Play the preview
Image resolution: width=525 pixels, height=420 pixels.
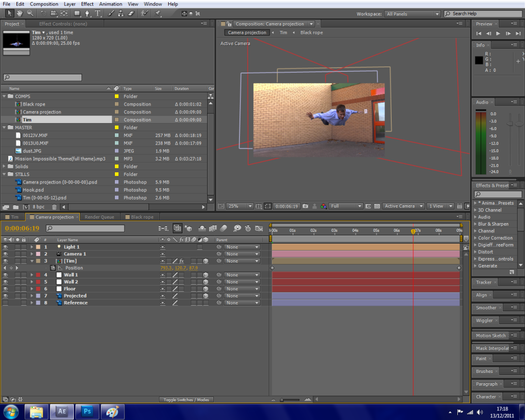[x=498, y=33]
